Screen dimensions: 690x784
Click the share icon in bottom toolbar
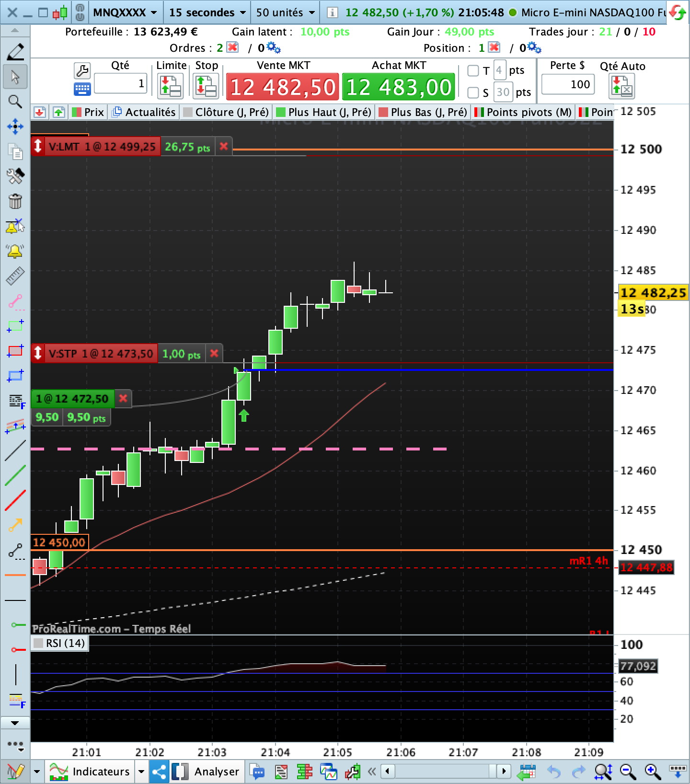tap(159, 772)
